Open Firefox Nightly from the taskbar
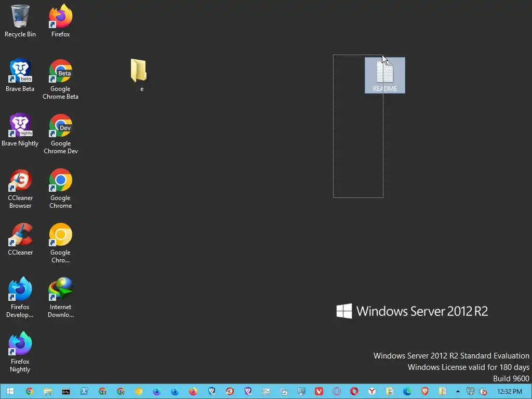Screen dimensions: 532x399 click(156, 391)
